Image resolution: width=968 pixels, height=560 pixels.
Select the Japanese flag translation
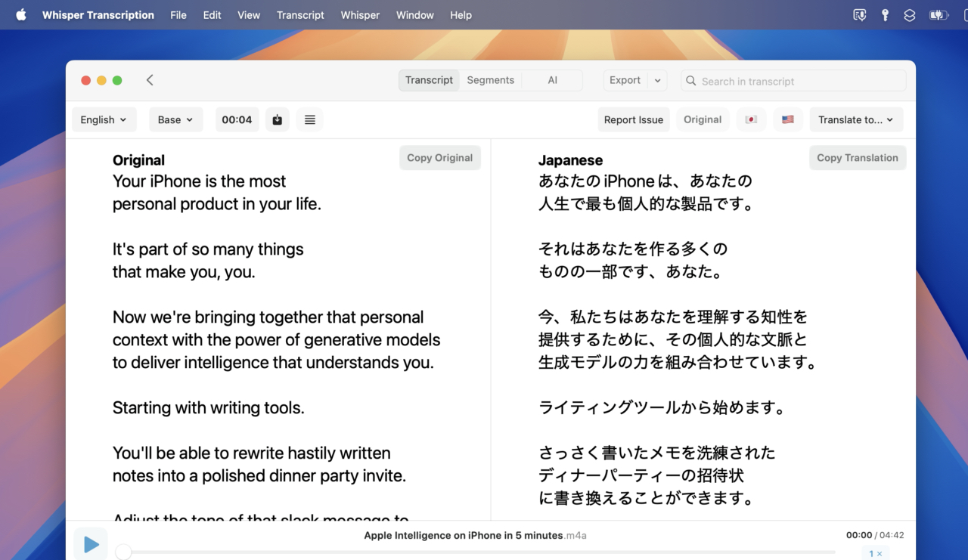751,119
